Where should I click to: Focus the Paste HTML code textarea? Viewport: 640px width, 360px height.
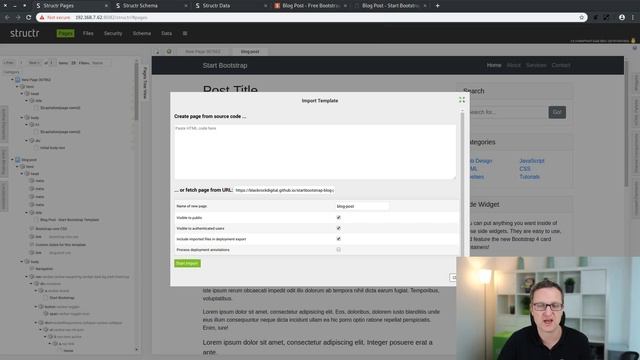[315, 151]
